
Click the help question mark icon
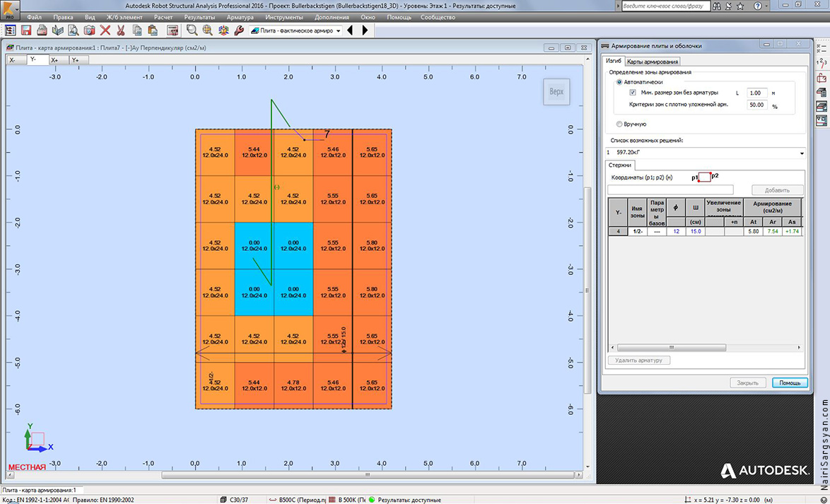click(757, 6)
